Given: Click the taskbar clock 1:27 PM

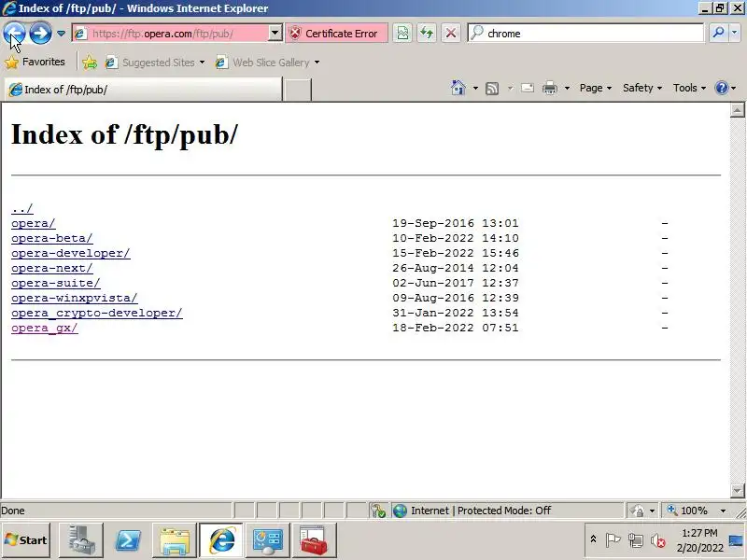Looking at the screenshot, I should [699, 540].
